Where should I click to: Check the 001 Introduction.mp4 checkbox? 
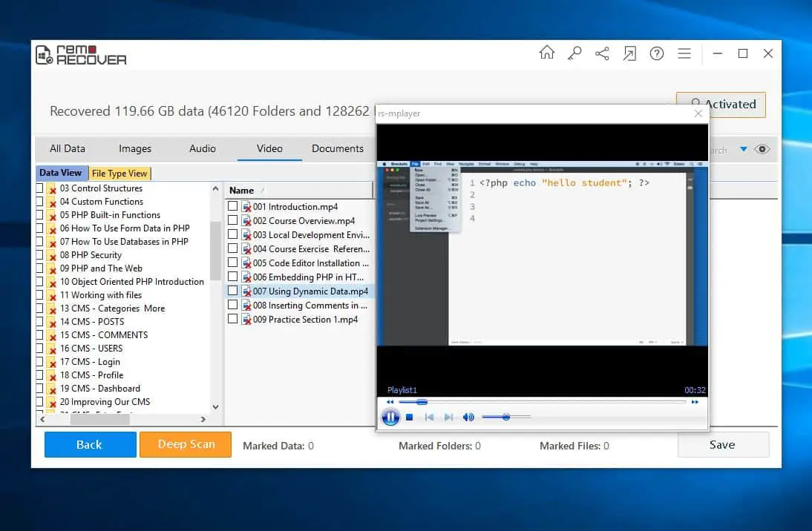click(x=233, y=206)
